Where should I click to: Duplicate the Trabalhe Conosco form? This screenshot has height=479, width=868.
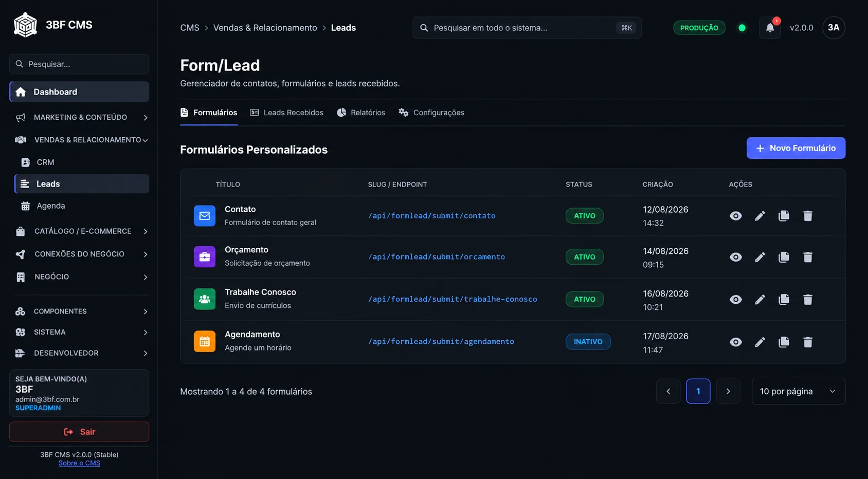click(x=784, y=300)
